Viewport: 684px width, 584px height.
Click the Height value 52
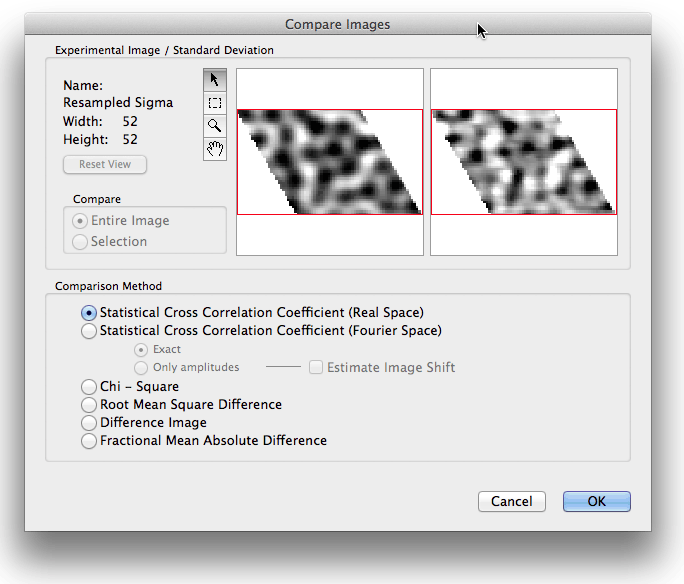click(x=130, y=140)
